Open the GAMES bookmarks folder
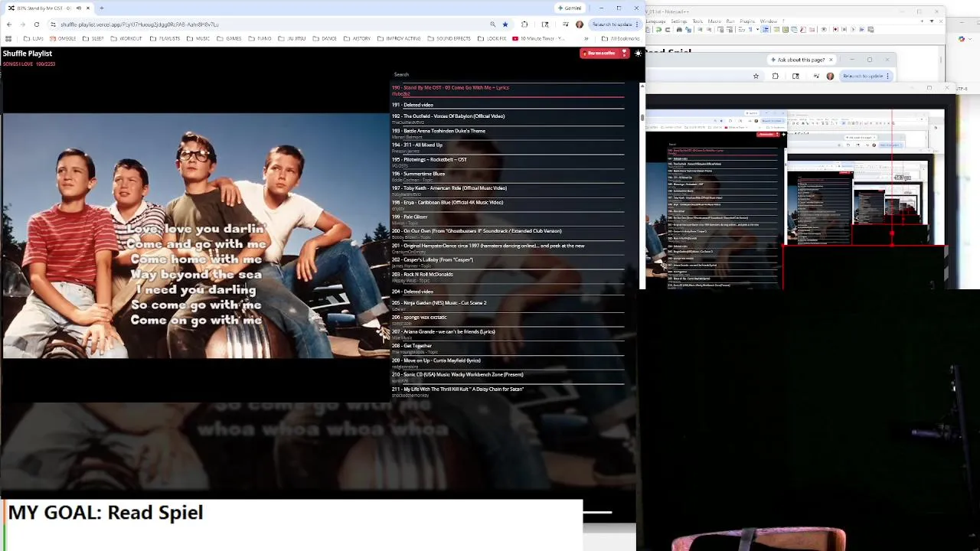The image size is (980, 551). [230, 38]
